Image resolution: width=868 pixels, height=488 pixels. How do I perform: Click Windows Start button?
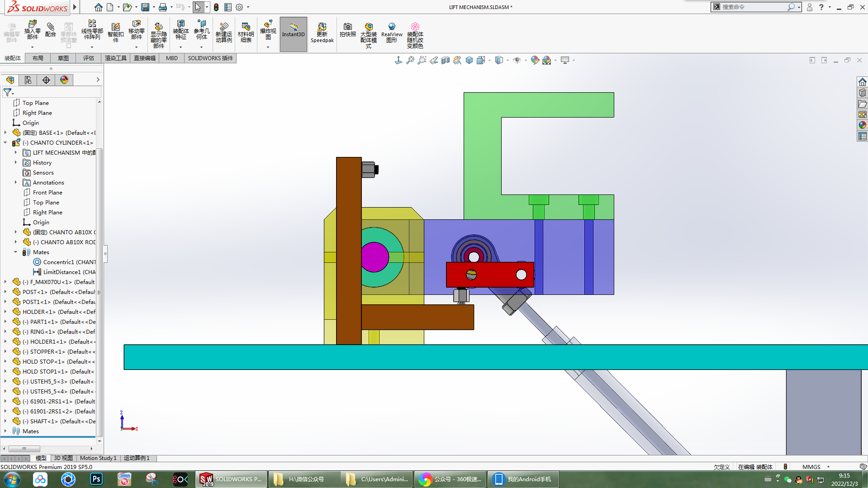[x=12, y=479]
